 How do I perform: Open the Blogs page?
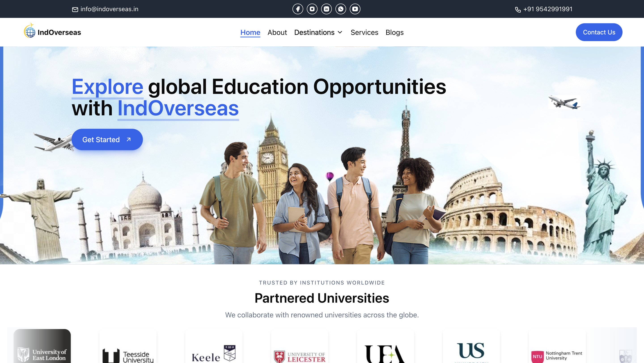tap(394, 32)
